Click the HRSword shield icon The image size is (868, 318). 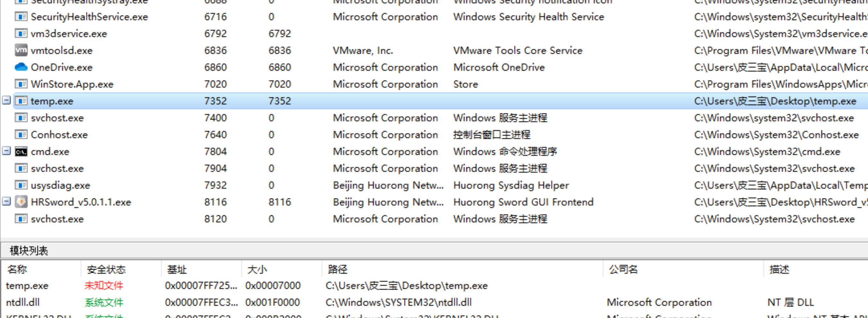(x=21, y=202)
